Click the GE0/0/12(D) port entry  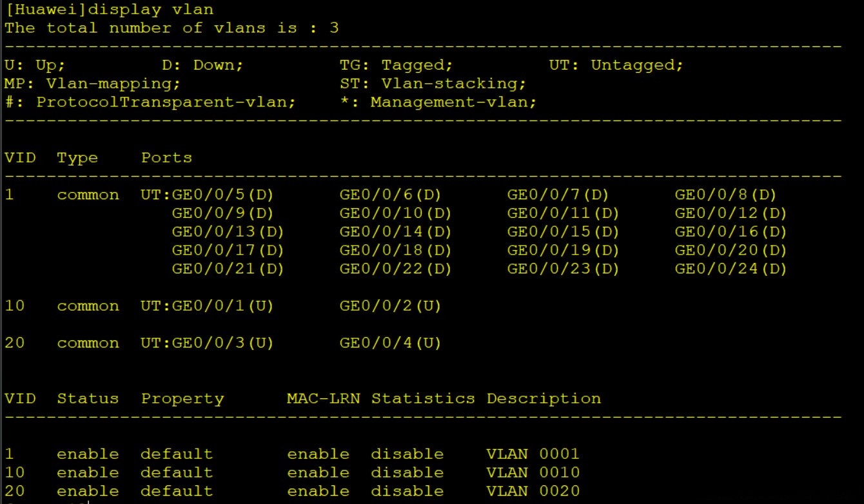pos(731,213)
